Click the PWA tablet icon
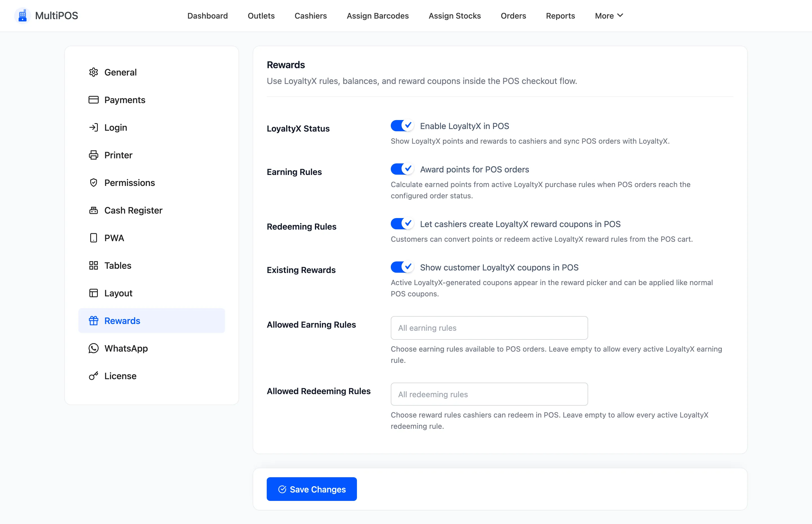 tap(93, 238)
